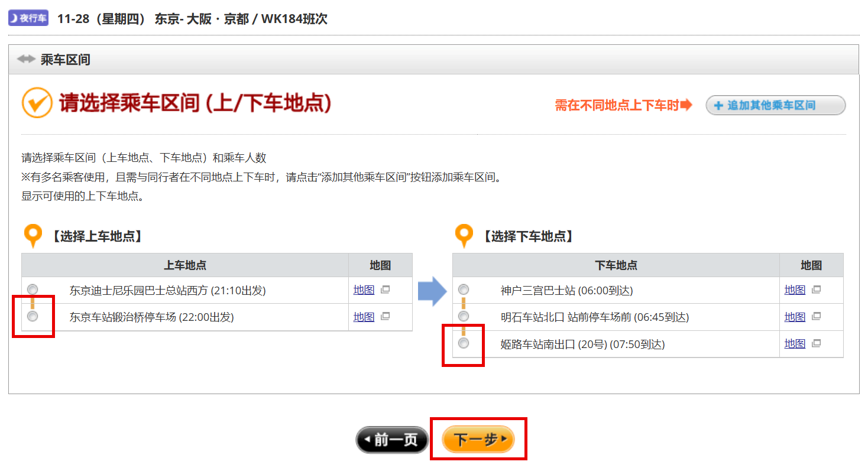Choose 神户三宫巴士站 as drop-off point
The height and width of the screenshot is (468, 868).
tap(464, 290)
